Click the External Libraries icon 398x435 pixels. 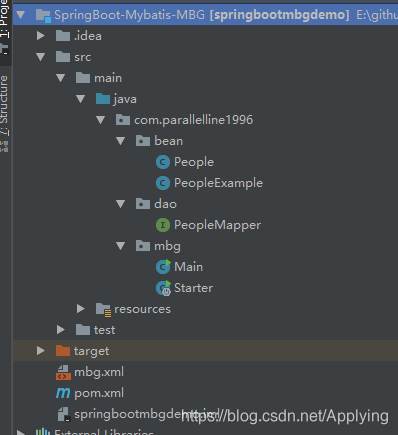(x=42, y=432)
